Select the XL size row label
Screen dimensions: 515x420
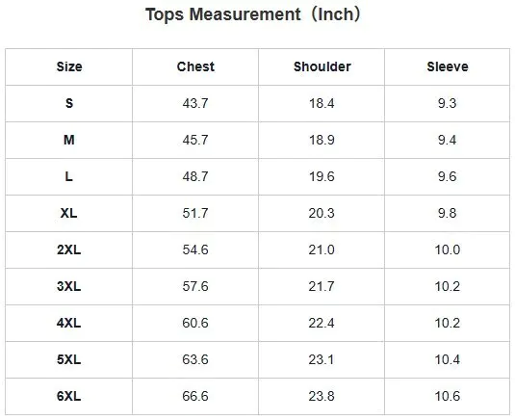pos(69,213)
